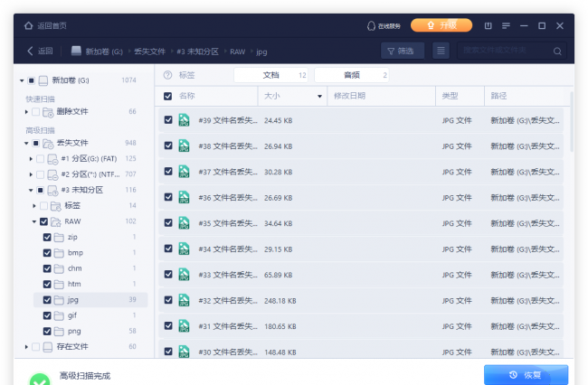Click the #1 分区 partition icon

click(52, 159)
